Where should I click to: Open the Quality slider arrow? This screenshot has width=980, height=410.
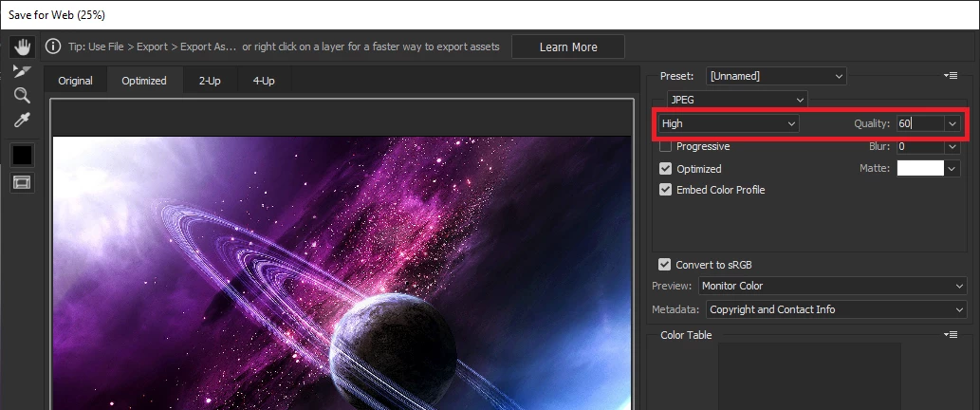[x=952, y=123]
